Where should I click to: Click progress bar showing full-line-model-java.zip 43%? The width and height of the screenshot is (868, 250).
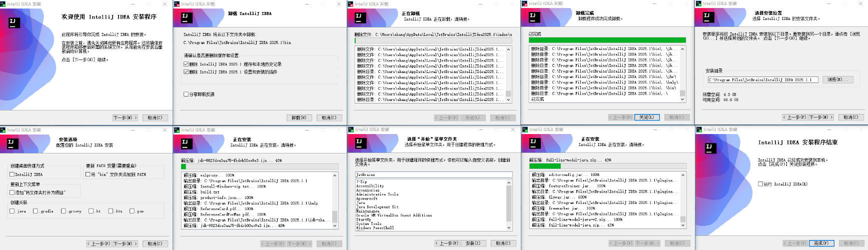tap(608, 166)
